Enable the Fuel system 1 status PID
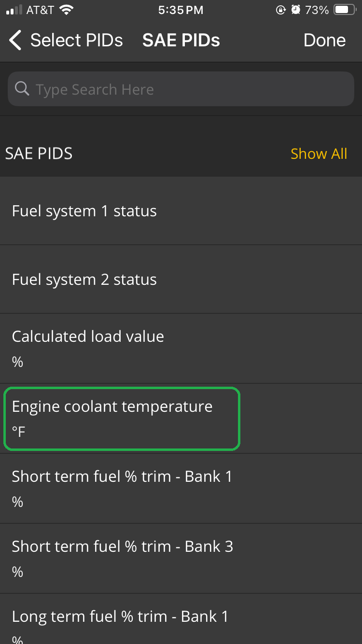 tap(181, 210)
